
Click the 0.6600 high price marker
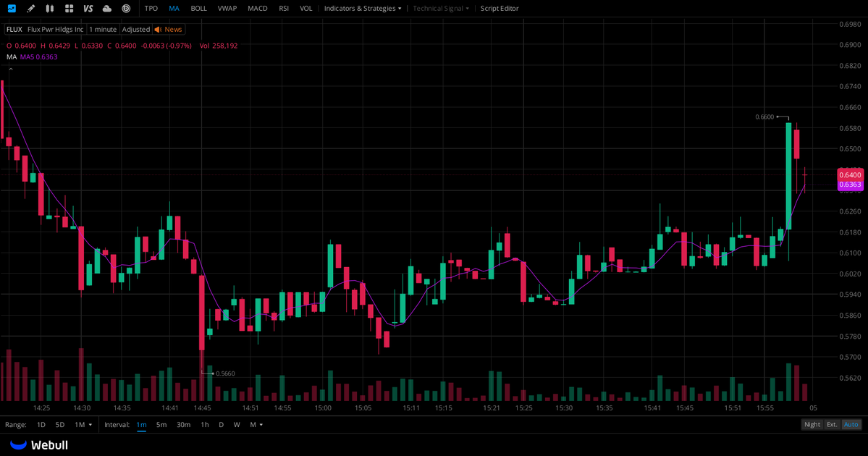[764, 117]
